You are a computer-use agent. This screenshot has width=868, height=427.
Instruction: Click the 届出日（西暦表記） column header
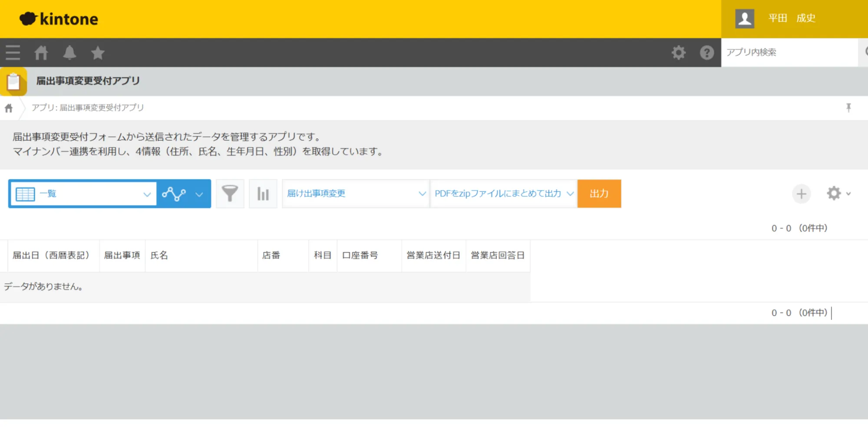[51, 255]
